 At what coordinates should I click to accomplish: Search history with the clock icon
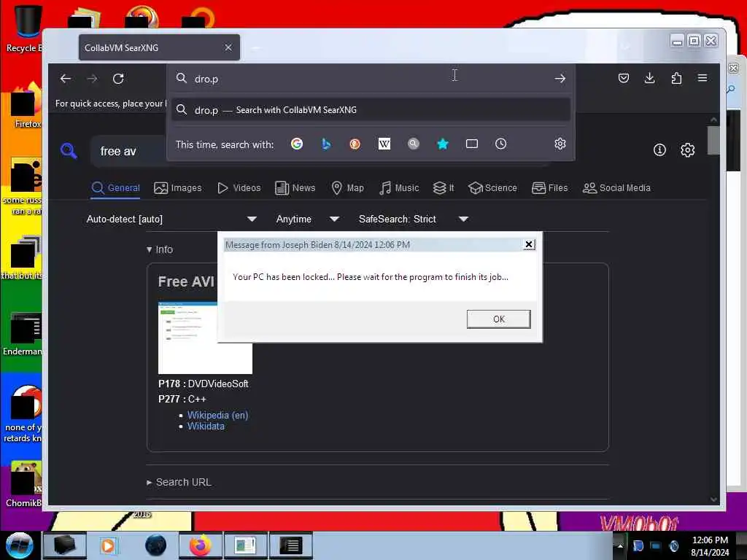point(500,144)
